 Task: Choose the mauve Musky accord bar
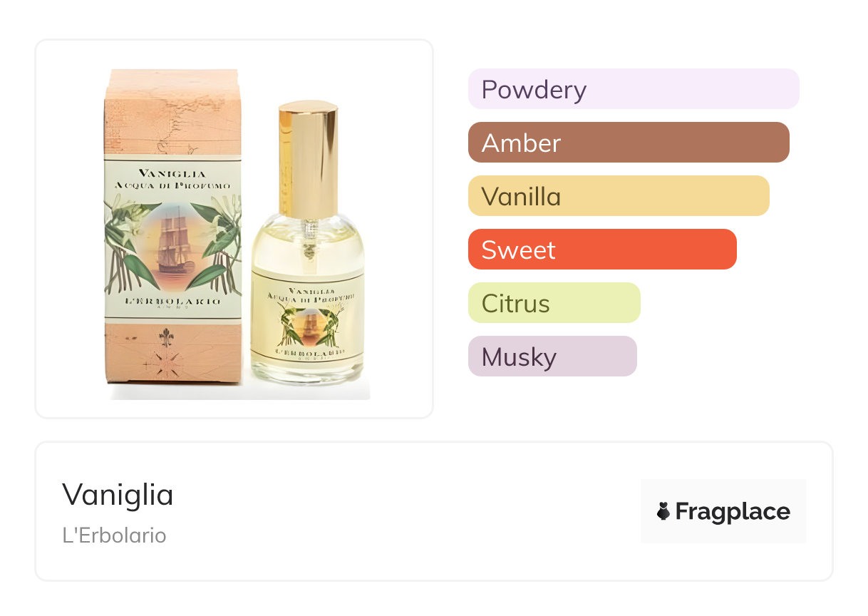[x=552, y=356]
